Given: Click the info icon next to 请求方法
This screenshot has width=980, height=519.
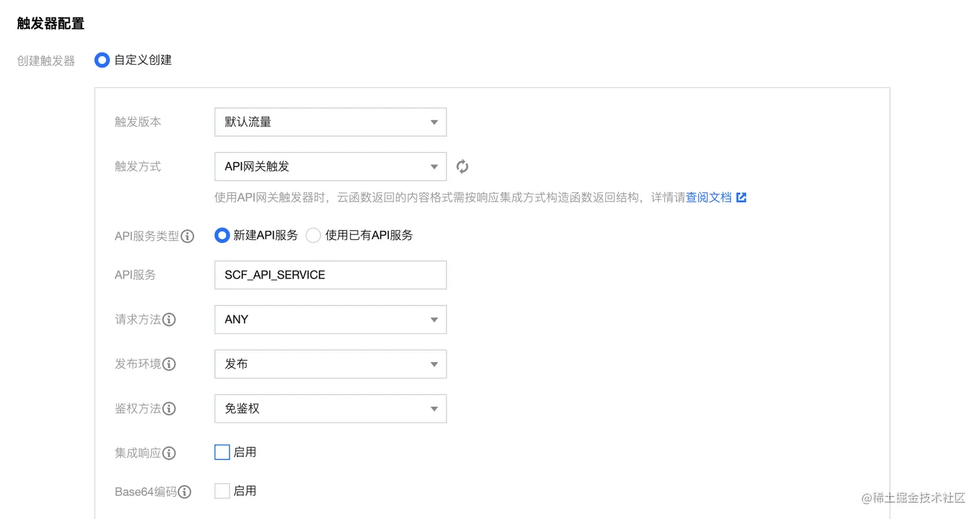Looking at the screenshot, I should click(169, 319).
